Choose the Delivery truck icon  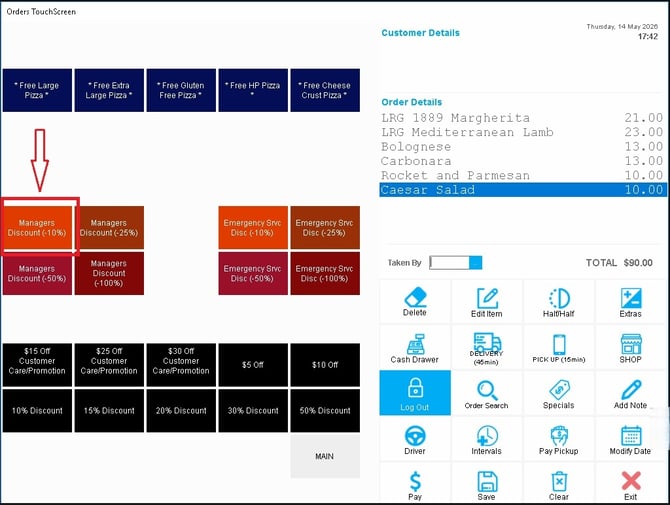tap(487, 342)
